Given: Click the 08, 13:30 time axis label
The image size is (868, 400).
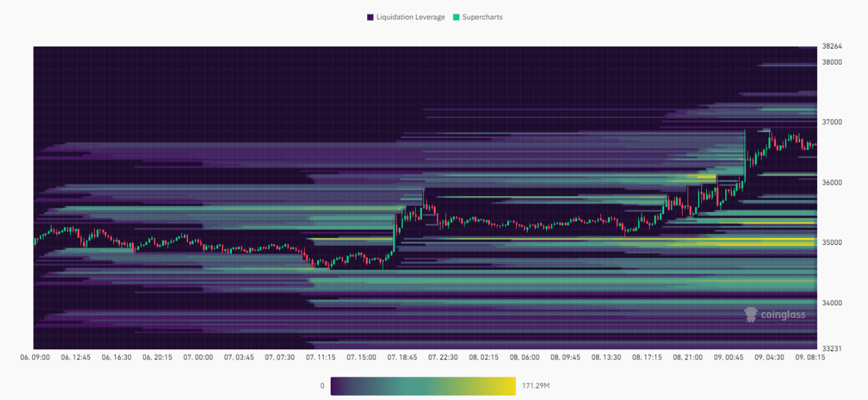Looking at the screenshot, I should [608, 357].
